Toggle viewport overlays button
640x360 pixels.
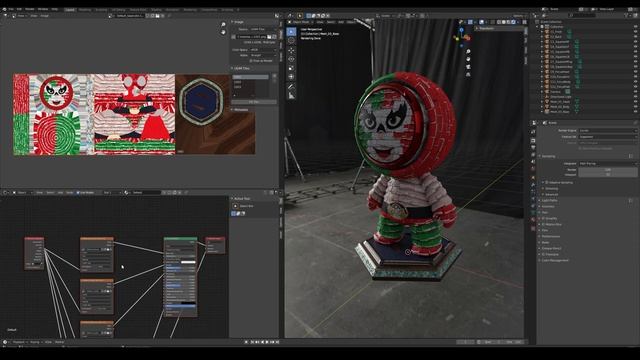coord(482,22)
